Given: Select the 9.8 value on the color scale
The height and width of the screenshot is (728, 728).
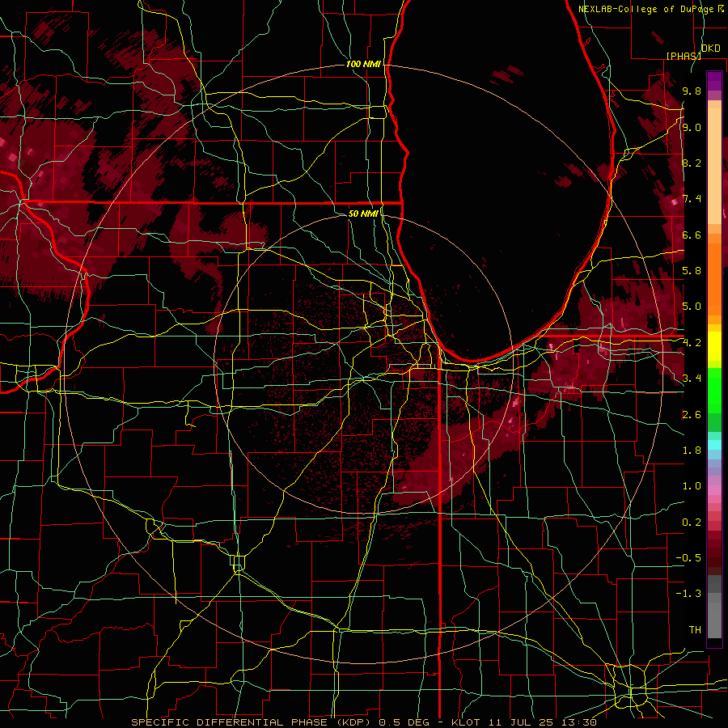Looking at the screenshot, I should click(692, 91).
